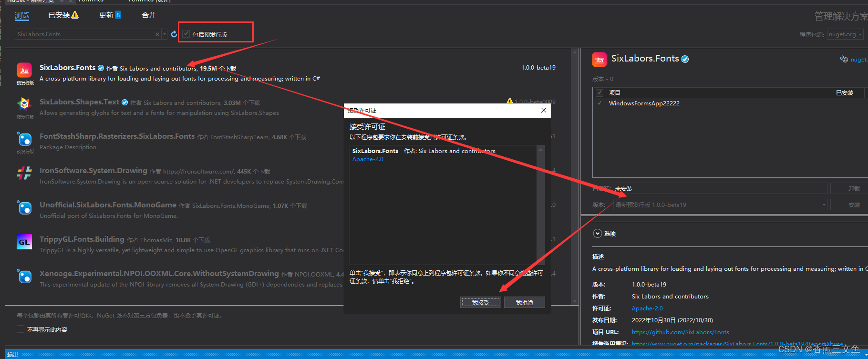
Task: Click the IronSoftware.System.Drawing package title
Action: pyautogui.click(x=93, y=171)
